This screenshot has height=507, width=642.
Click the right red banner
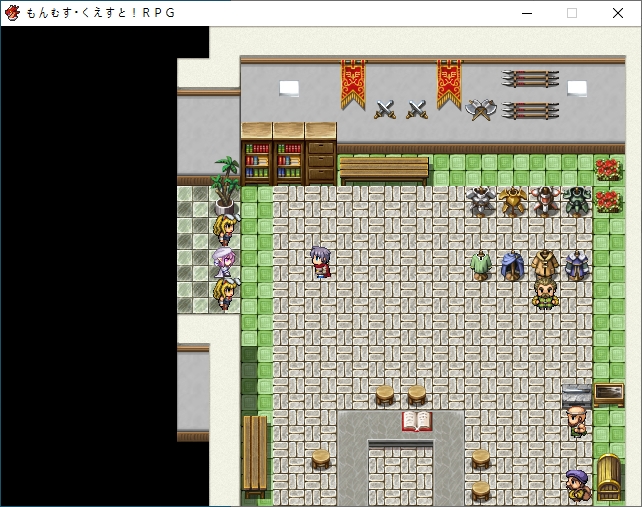click(449, 85)
